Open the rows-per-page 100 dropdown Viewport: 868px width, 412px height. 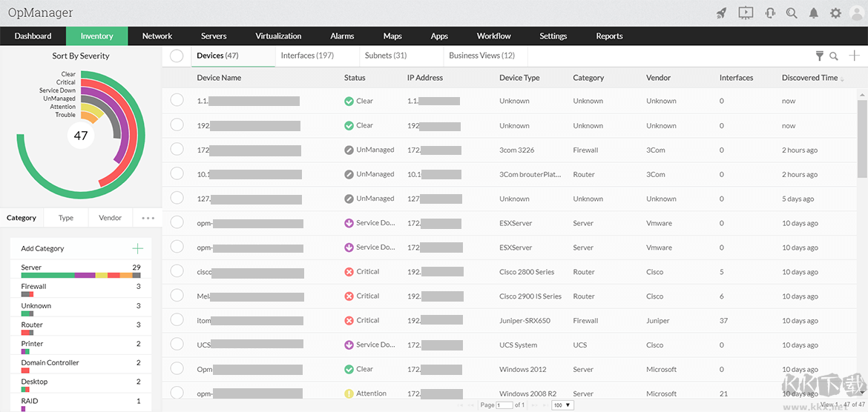pos(563,405)
